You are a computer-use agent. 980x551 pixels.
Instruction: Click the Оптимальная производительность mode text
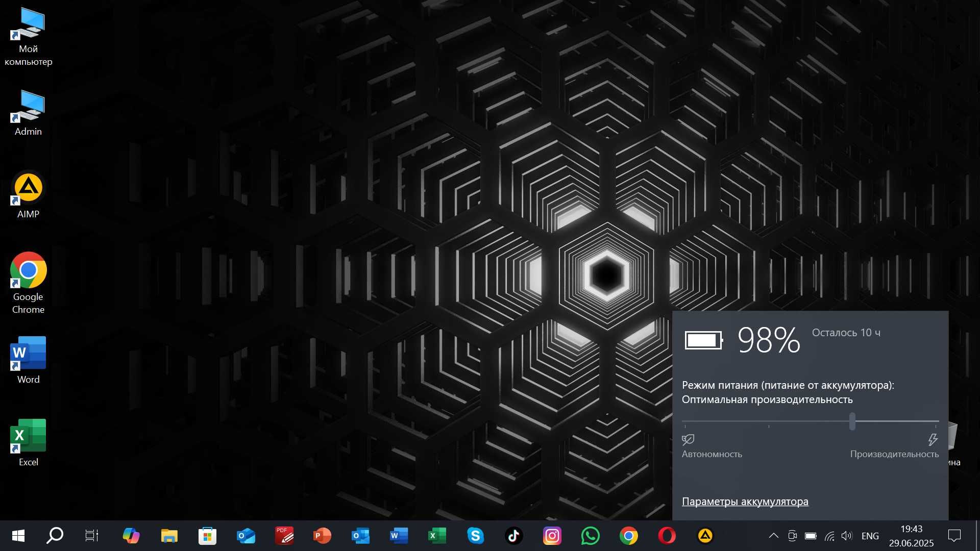767,399
